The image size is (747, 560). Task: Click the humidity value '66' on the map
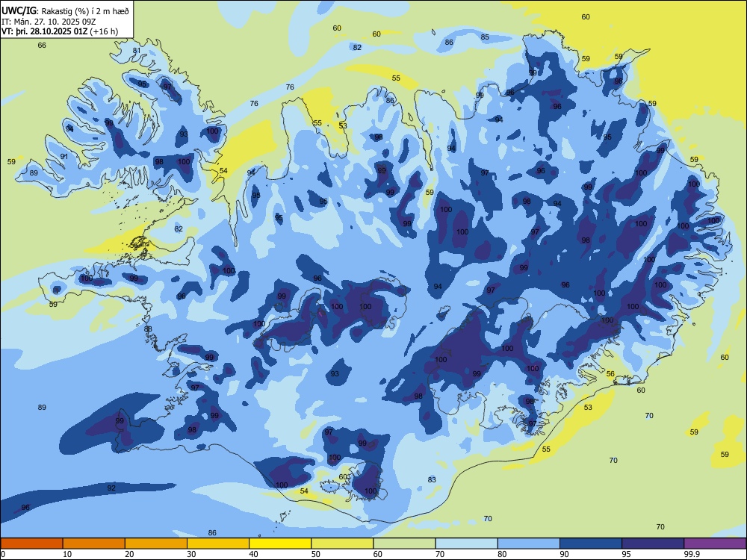tap(42, 46)
